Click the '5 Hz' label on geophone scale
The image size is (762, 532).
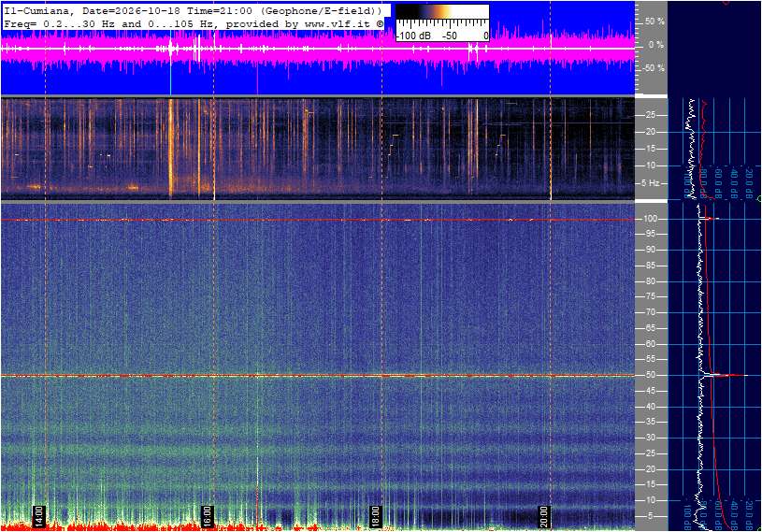(x=650, y=183)
